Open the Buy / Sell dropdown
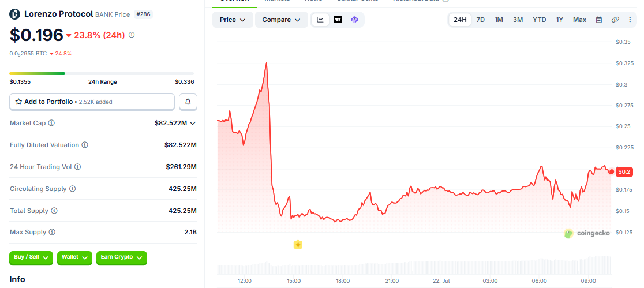644x288 pixels. [31, 257]
